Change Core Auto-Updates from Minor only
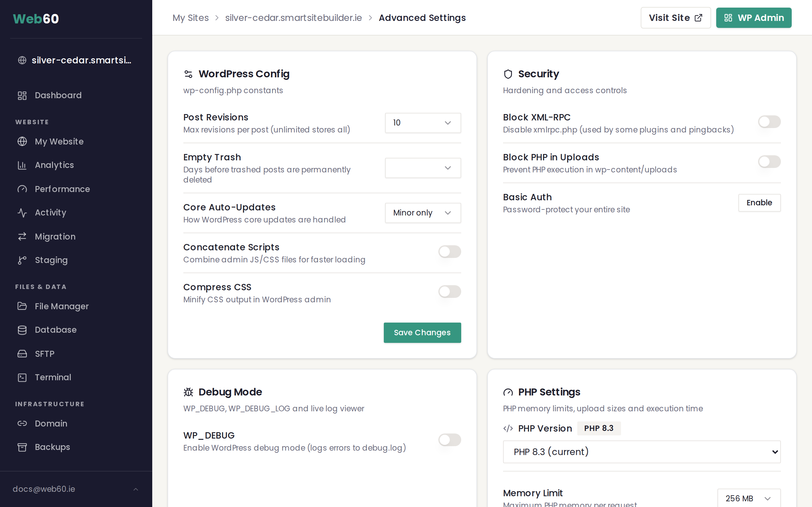 (422, 213)
